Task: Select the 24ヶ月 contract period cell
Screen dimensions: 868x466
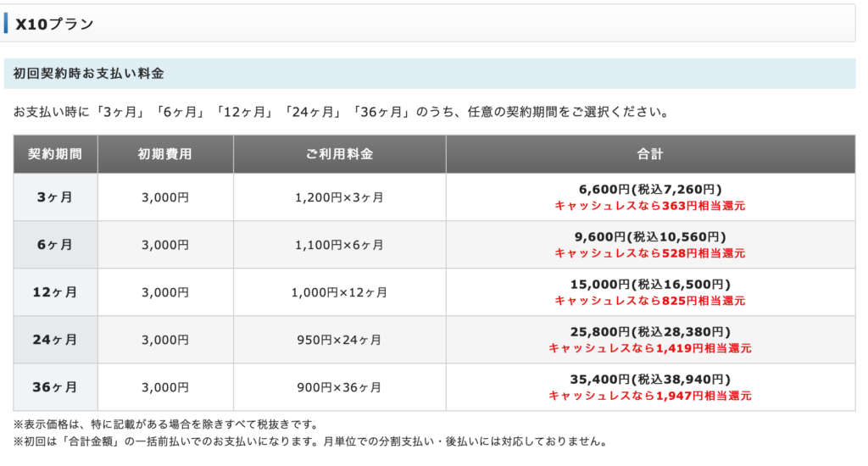Action: [x=55, y=340]
